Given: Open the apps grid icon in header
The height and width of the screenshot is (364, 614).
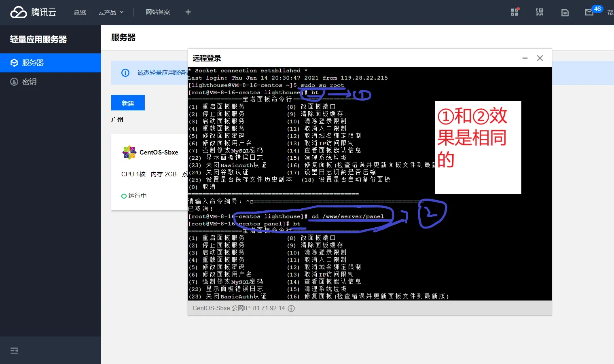Looking at the screenshot, I should [514, 12].
